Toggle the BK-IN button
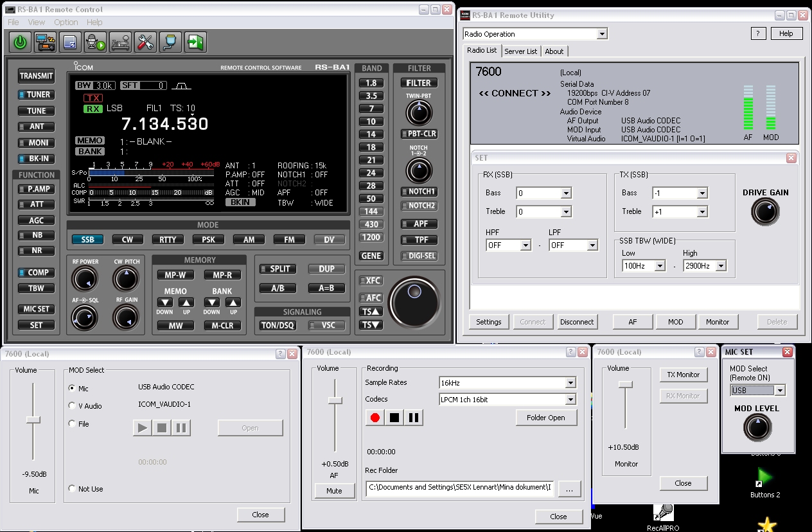This screenshot has height=532, width=812. click(x=36, y=159)
